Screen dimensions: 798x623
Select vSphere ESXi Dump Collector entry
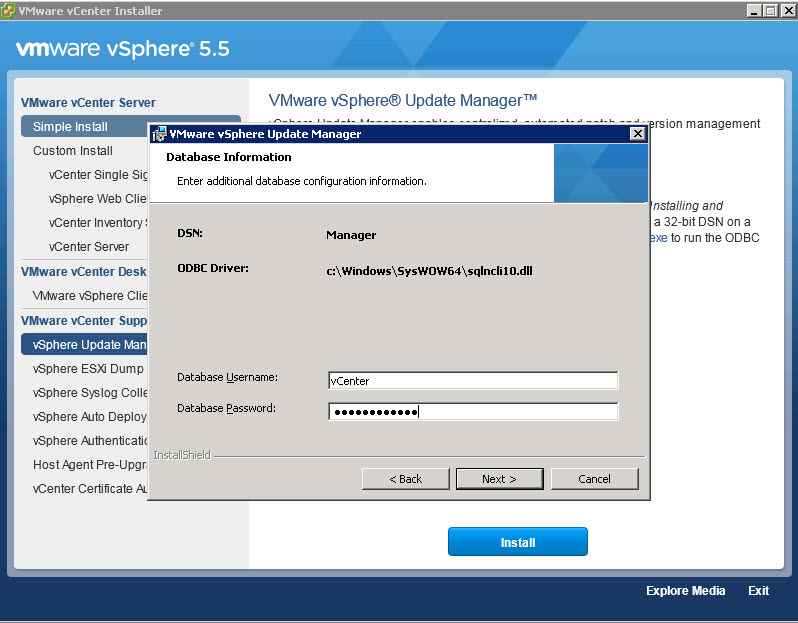point(88,369)
